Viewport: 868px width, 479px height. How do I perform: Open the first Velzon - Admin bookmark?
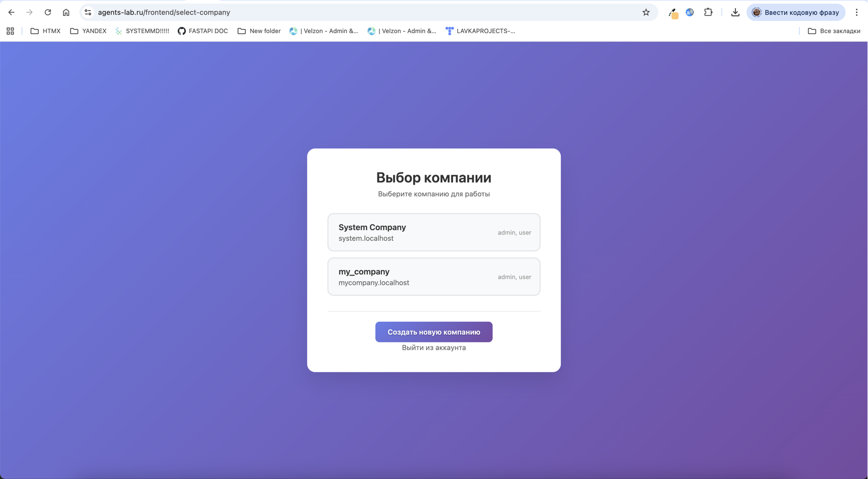(324, 31)
